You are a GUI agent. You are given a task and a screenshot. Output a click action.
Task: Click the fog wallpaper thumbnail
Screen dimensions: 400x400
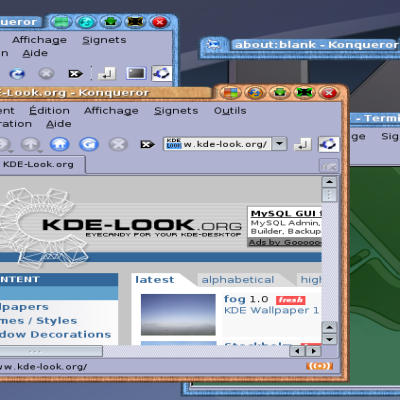point(178,314)
